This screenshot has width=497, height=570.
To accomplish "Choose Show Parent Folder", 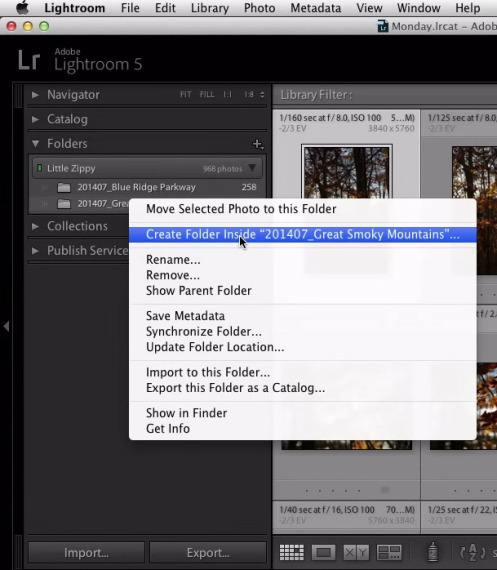I will pos(302,291).
